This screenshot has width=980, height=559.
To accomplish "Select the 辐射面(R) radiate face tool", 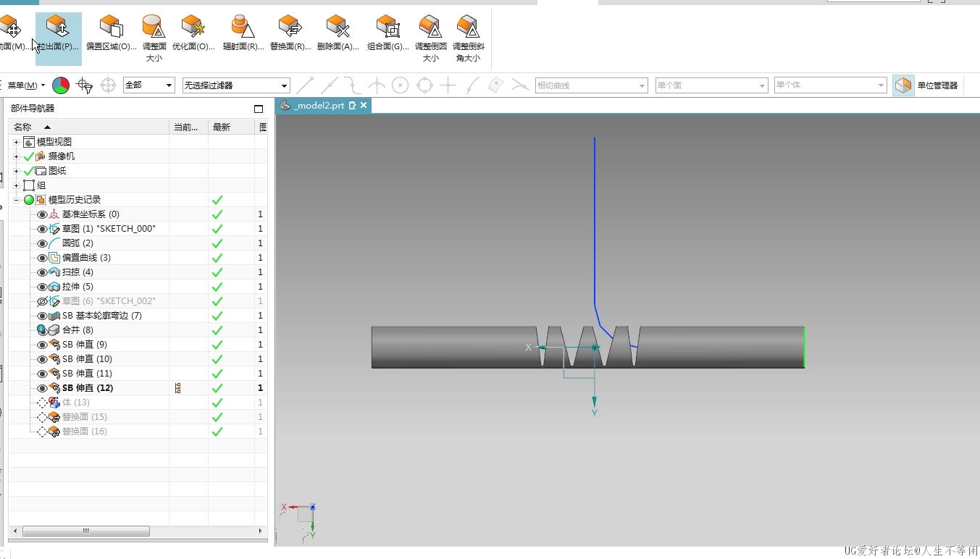I will [x=243, y=35].
